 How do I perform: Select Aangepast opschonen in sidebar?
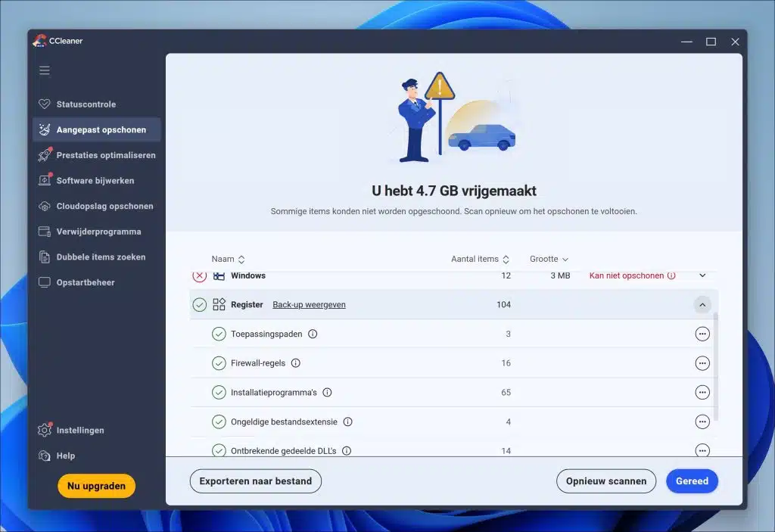(96, 129)
